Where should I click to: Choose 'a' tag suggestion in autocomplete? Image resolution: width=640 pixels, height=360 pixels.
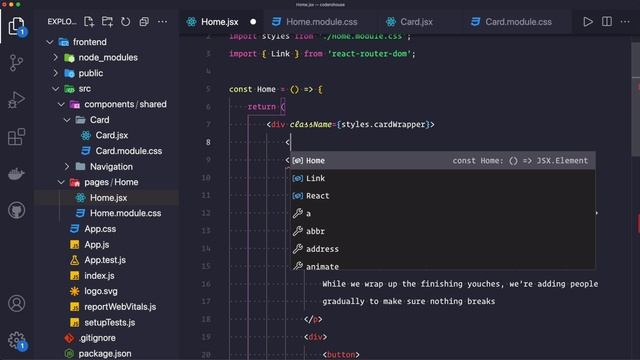click(442, 213)
